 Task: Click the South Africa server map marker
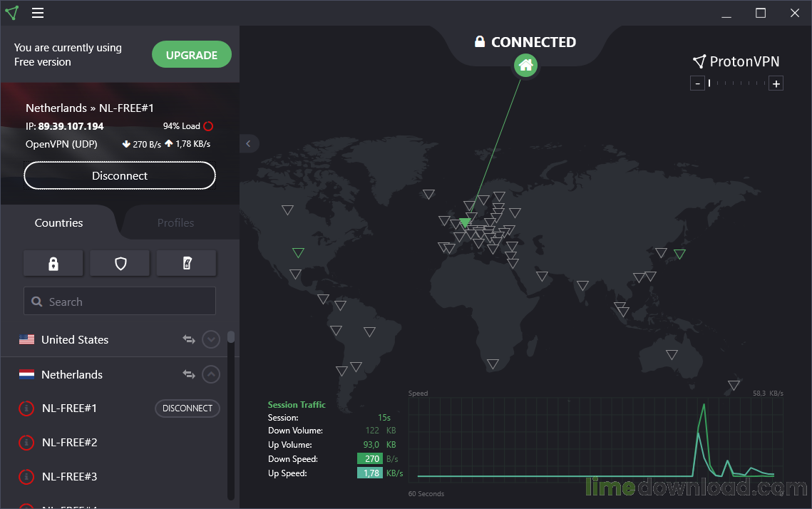pos(493,364)
